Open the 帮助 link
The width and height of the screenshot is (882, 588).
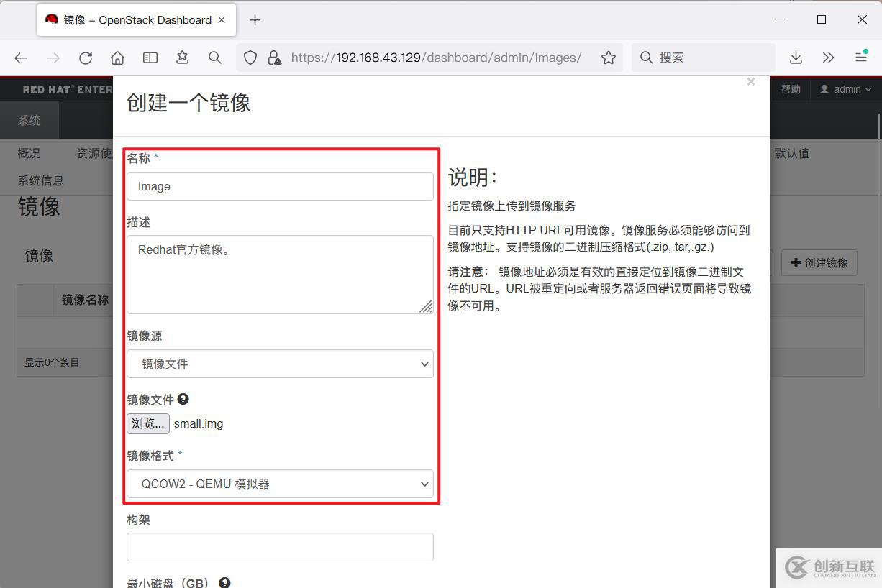coord(791,89)
